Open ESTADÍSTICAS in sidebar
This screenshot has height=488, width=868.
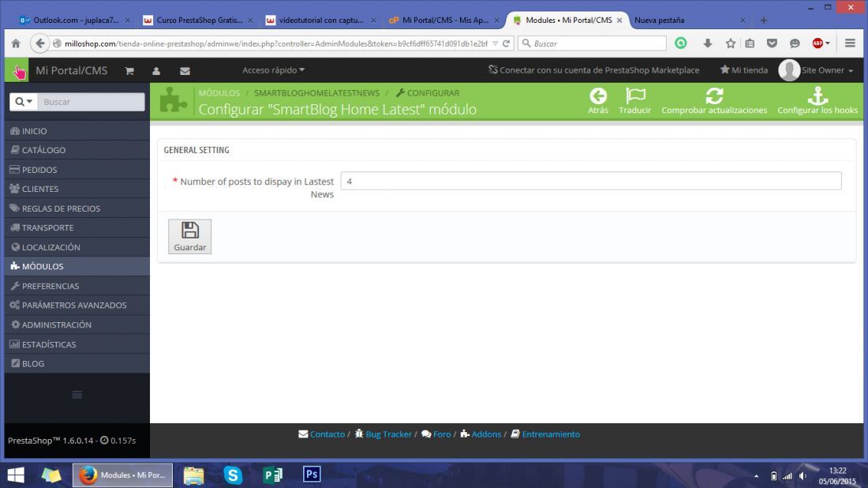pos(77,344)
